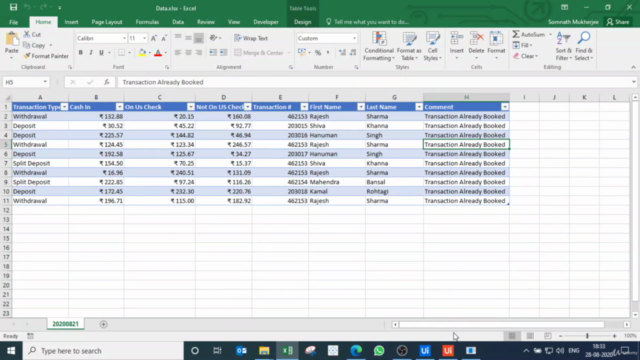Click the Share button

pyautogui.click(x=618, y=22)
